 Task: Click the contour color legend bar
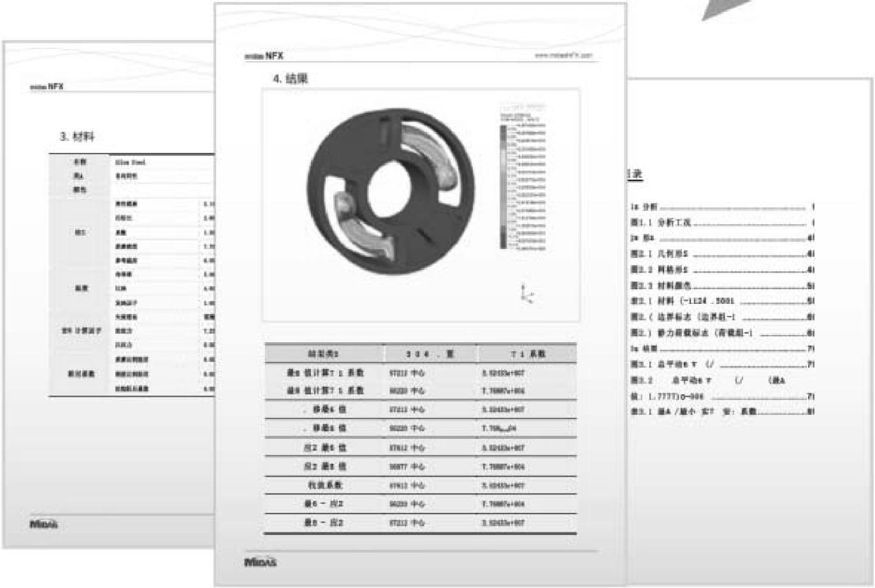[503, 187]
